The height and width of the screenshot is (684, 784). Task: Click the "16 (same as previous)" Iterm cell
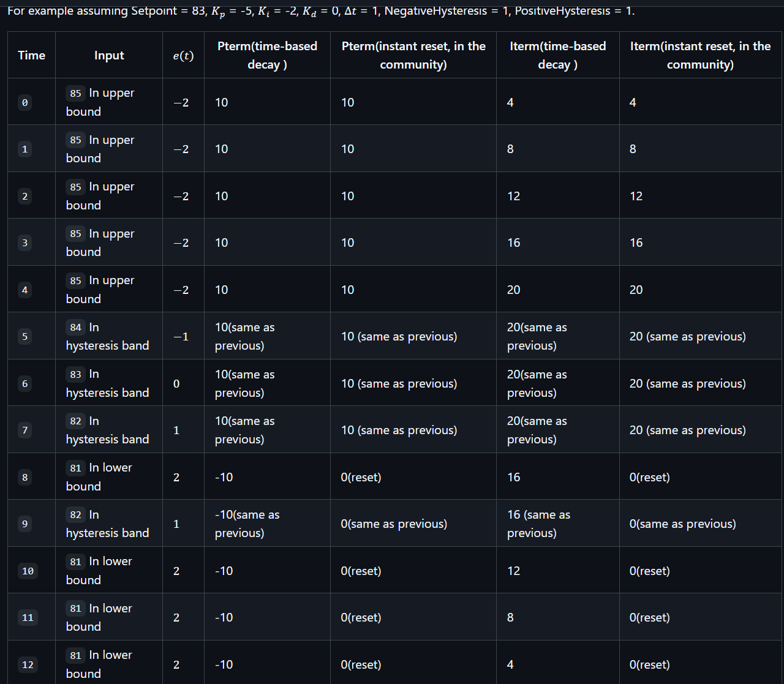[x=538, y=524]
